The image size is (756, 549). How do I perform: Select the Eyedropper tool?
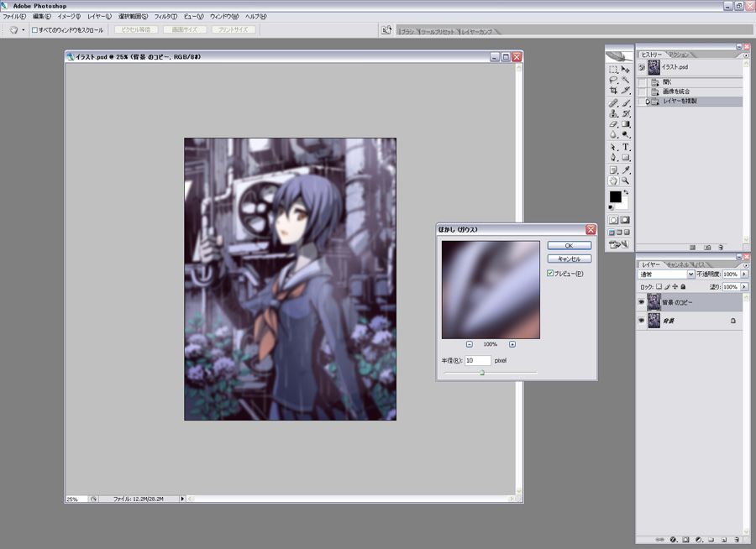tap(625, 170)
